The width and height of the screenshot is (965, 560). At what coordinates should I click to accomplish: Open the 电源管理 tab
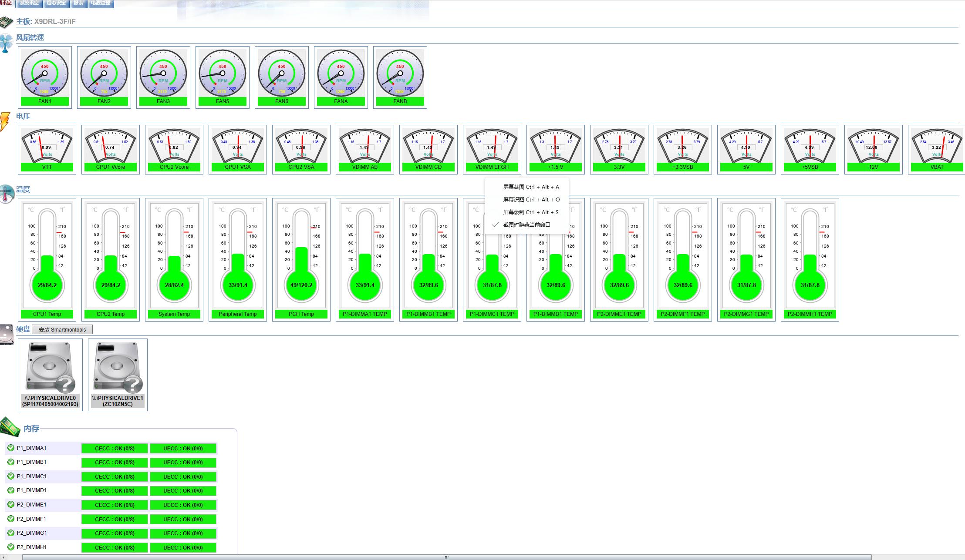click(101, 3)
